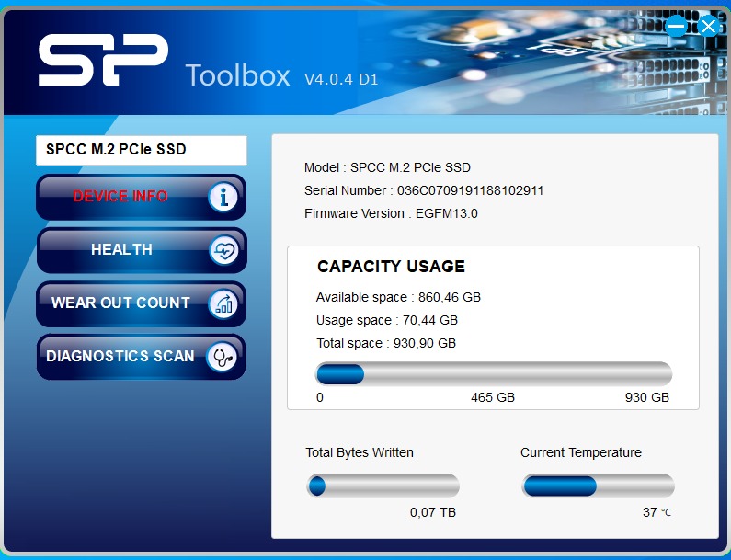Open the DEVICE INFO section
Image resolution: width=731 pixels, height=560 pixels.
(x=141, y=197)
